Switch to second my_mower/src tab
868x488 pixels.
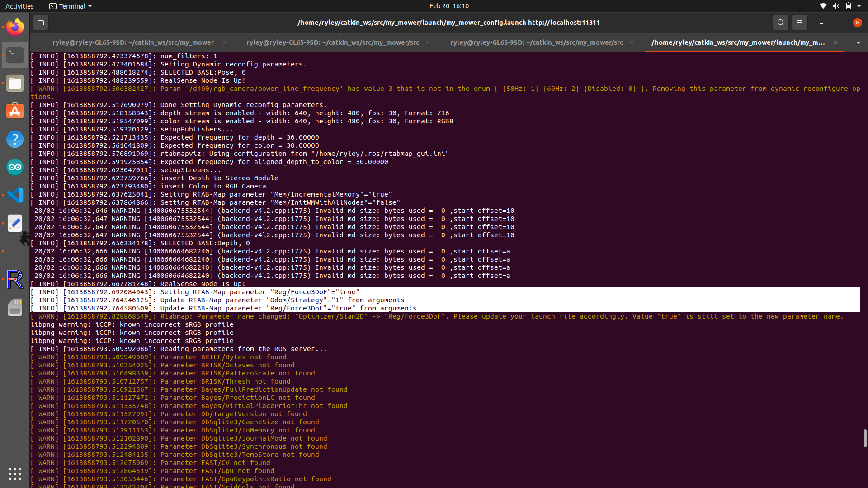click(332, 42)
